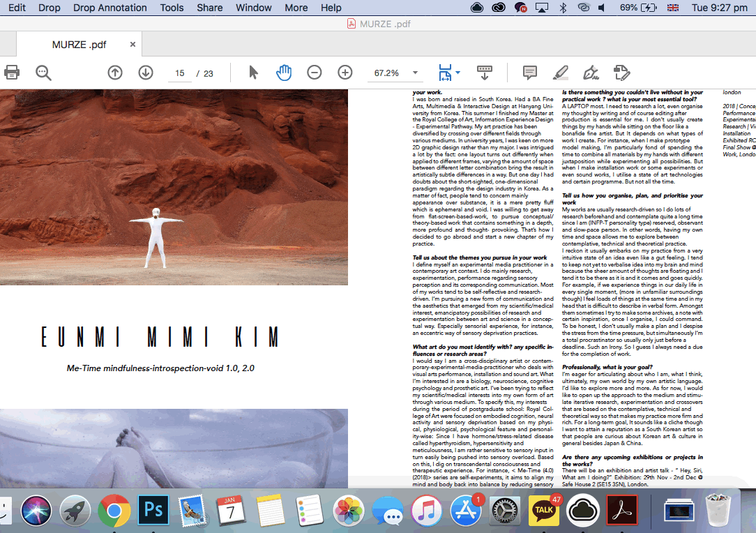Screen dimensions: 756x533
Task: Click the Fit page width icon
Action: pos(445,73)
